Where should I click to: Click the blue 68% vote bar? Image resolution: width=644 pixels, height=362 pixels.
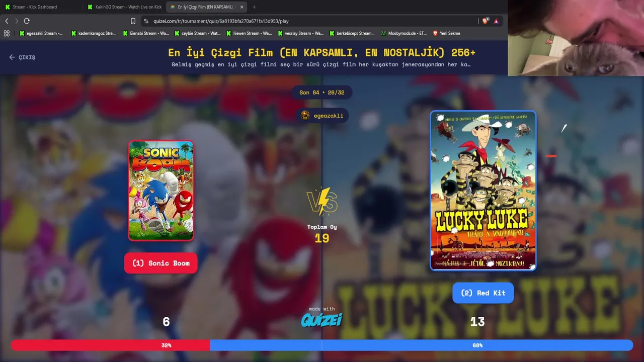(x=421, y=345)
